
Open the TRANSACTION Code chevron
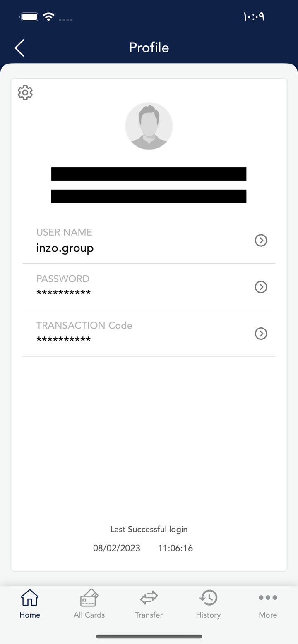pos(261,334)
